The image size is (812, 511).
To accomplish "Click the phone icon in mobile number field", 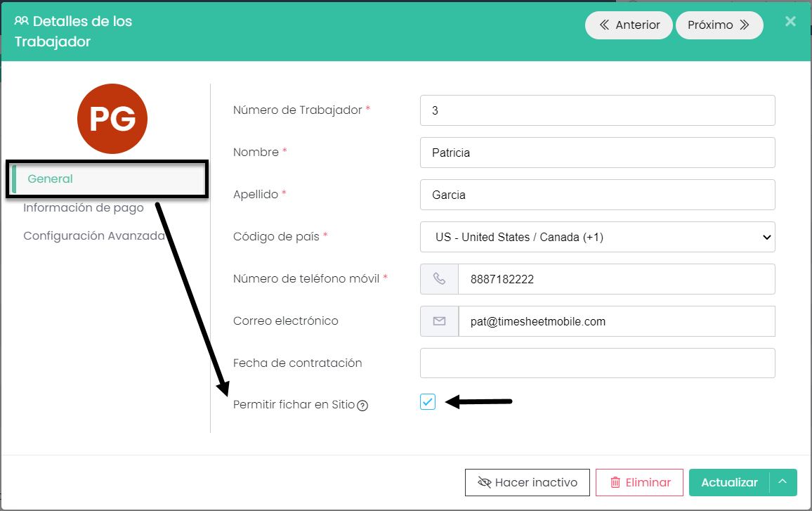I will (x=439, y=279).
